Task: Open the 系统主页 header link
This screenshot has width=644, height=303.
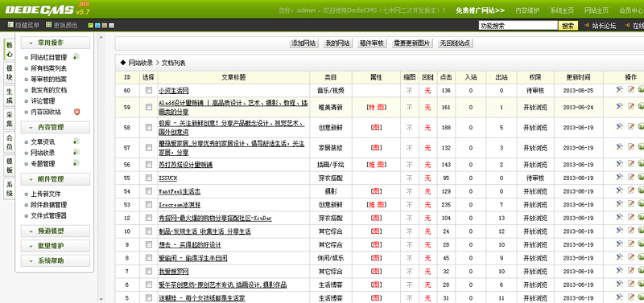Action: tap(562, 10)
